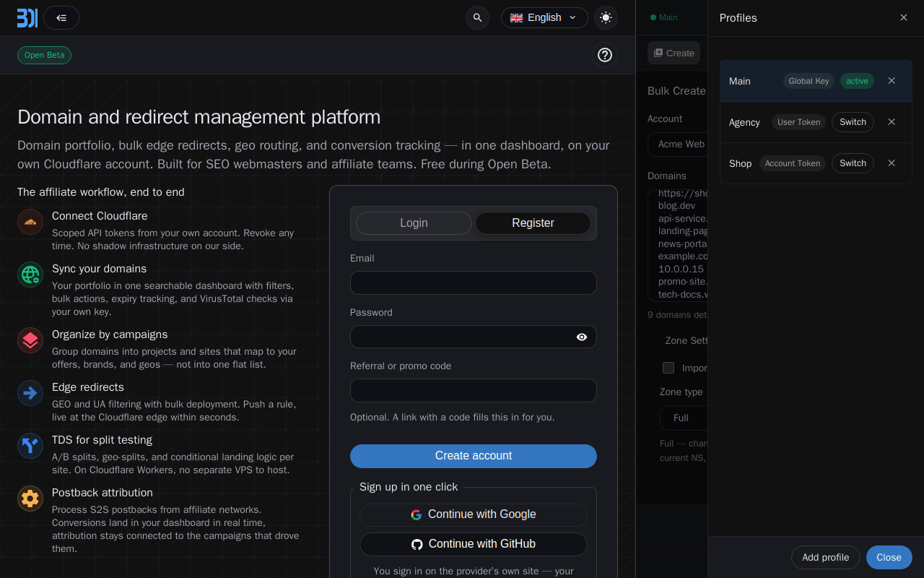Close the Profiles panel with X

904,17
